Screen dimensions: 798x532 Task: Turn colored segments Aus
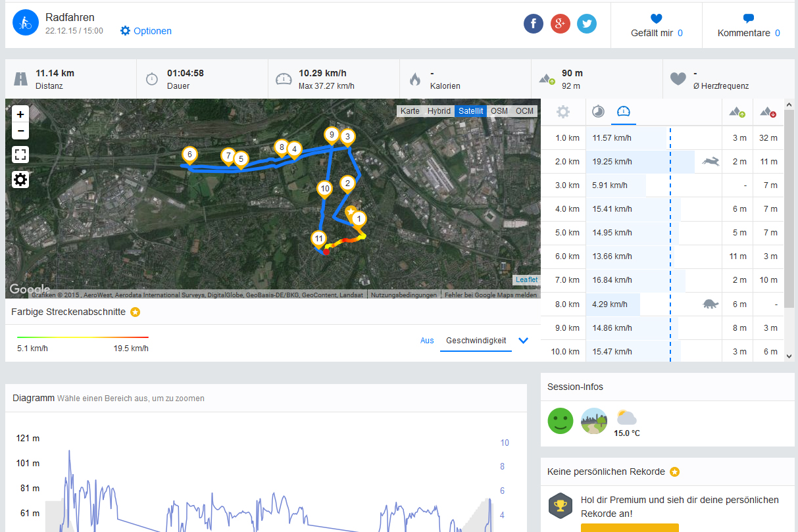[428, 340]
